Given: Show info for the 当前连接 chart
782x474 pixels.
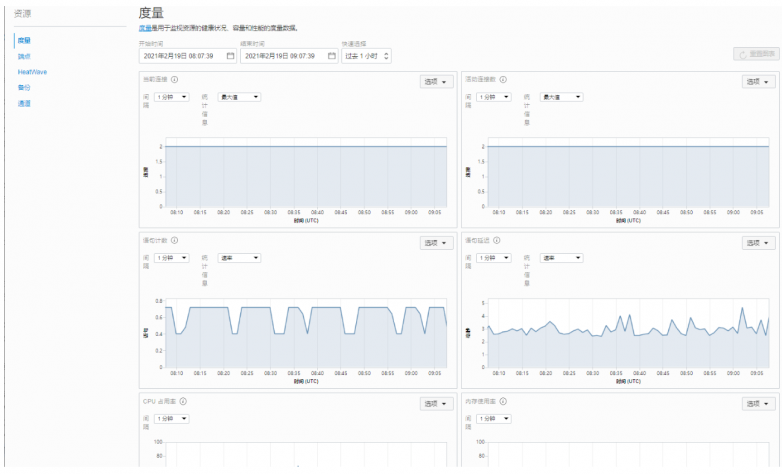Looking at the screenshot, I should 175,79.
